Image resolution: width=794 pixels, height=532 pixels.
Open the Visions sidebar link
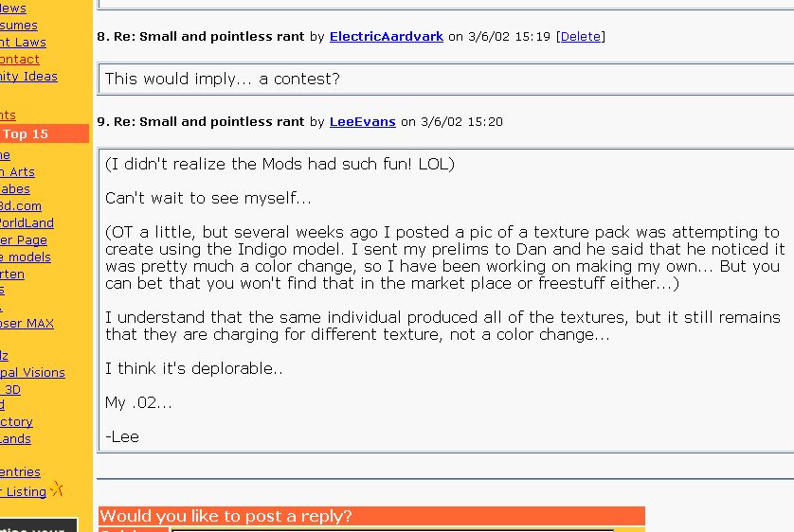click(x=34, y=373)
